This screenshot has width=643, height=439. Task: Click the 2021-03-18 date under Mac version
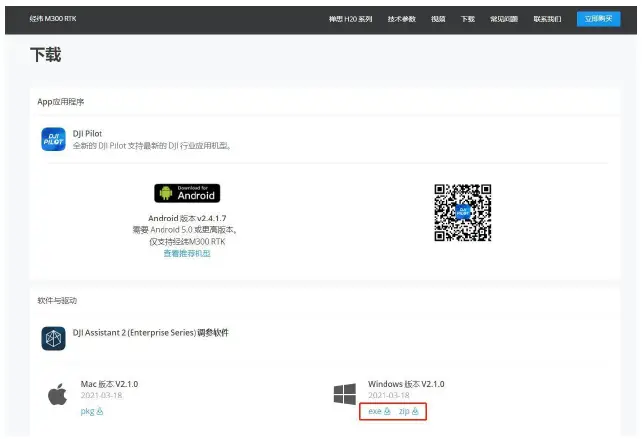[101, 395]
